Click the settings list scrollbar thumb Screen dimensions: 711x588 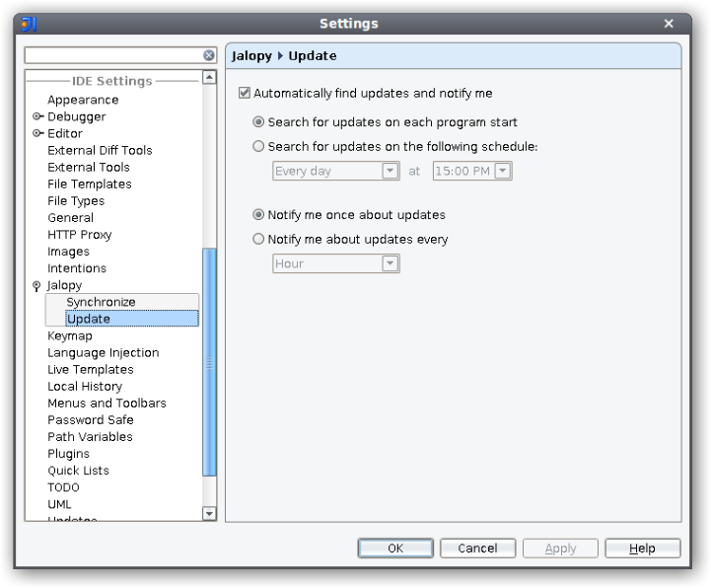click(x=209, y=362)
